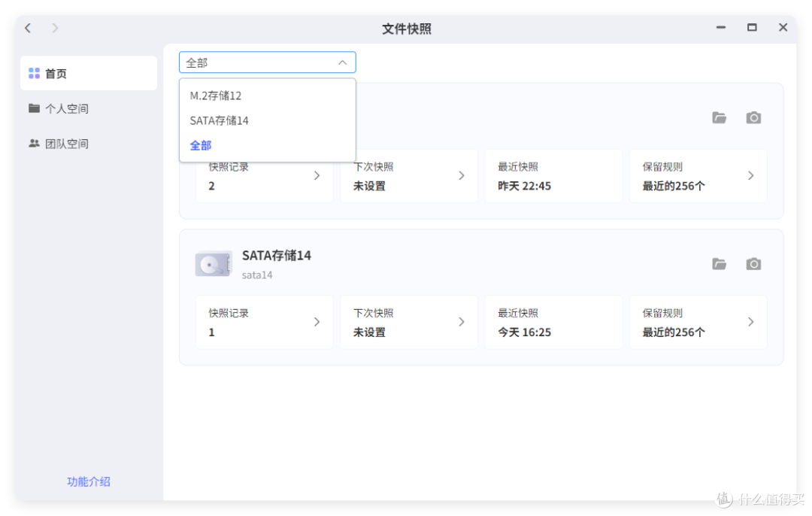Take snapshot with first card's camera icon

coord(753,117)
